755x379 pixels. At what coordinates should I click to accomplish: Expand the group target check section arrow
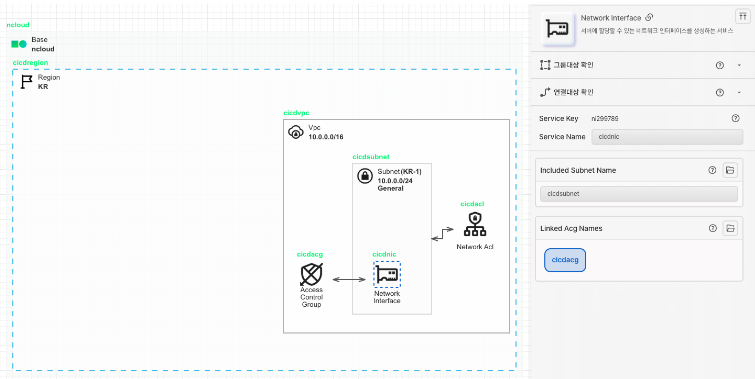(x=739, y=65)
